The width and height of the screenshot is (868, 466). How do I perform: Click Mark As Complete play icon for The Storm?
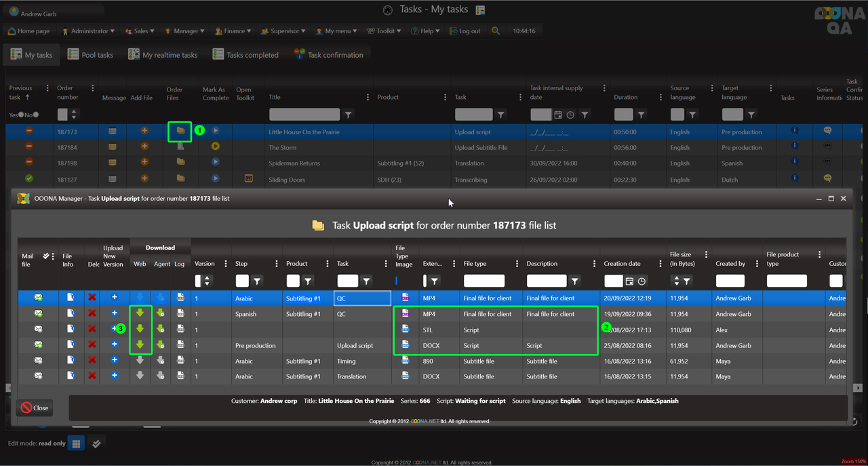pyautogui.click(x=216, y=146)
